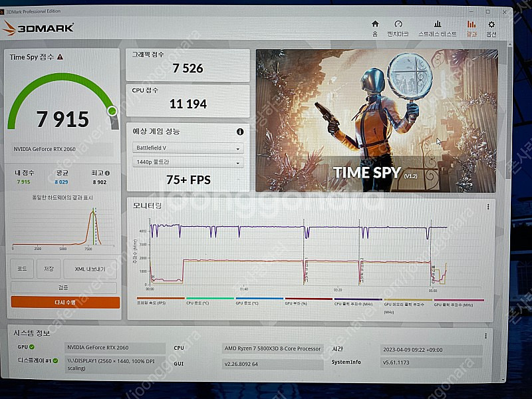The image size is (532, 399).
Task: Click the 시간 value 2023-04-09 09:22
Action: pyautogui.click(x=431, y=350)
